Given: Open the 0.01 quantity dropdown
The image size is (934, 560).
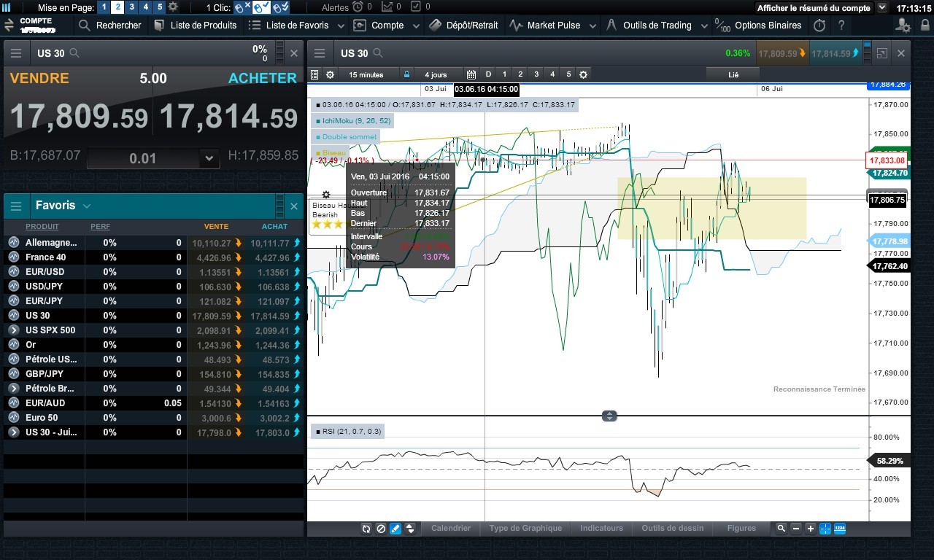Looking at the screenshot, I should click(209, 158).
